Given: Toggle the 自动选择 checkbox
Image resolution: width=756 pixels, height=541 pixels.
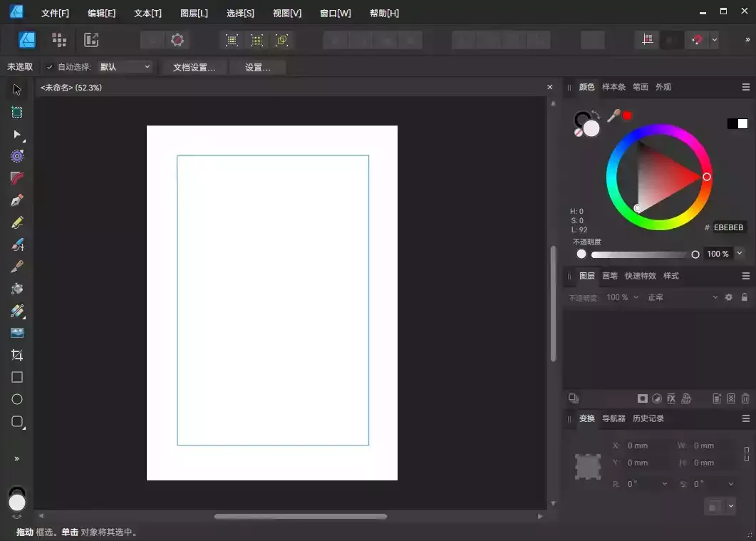Looking at the screenshot, I should coord(49,67).
